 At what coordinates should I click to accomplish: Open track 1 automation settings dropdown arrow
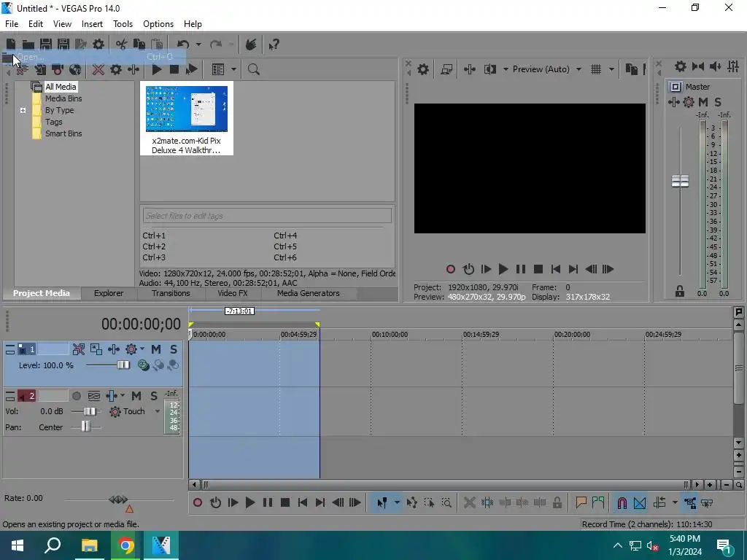coord(142,349)
